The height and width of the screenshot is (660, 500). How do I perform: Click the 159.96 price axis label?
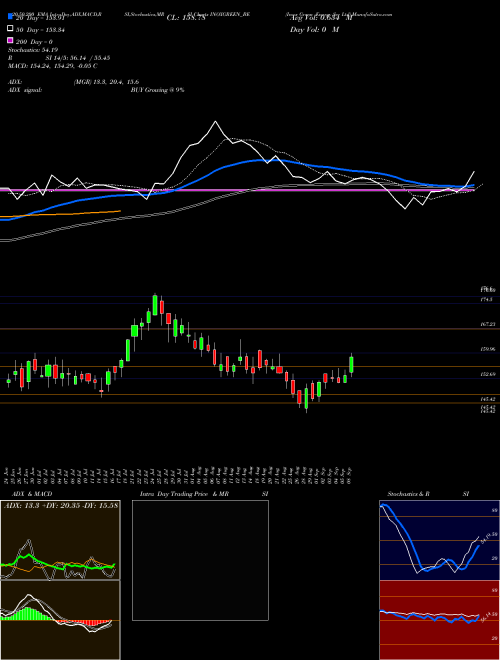[x=487, y=349]
